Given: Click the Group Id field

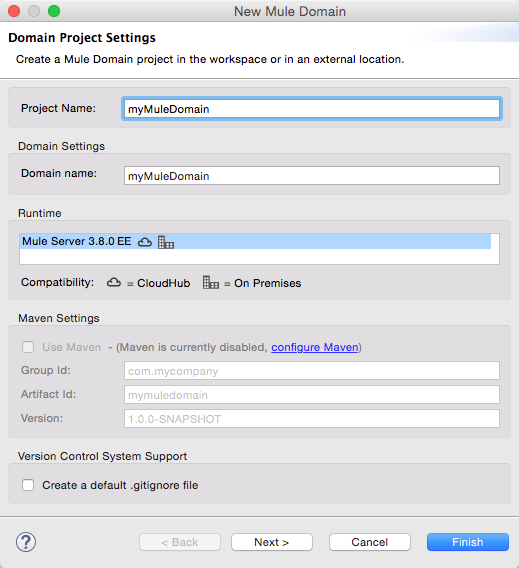Looking at the screenshot, I should [312, 371].
